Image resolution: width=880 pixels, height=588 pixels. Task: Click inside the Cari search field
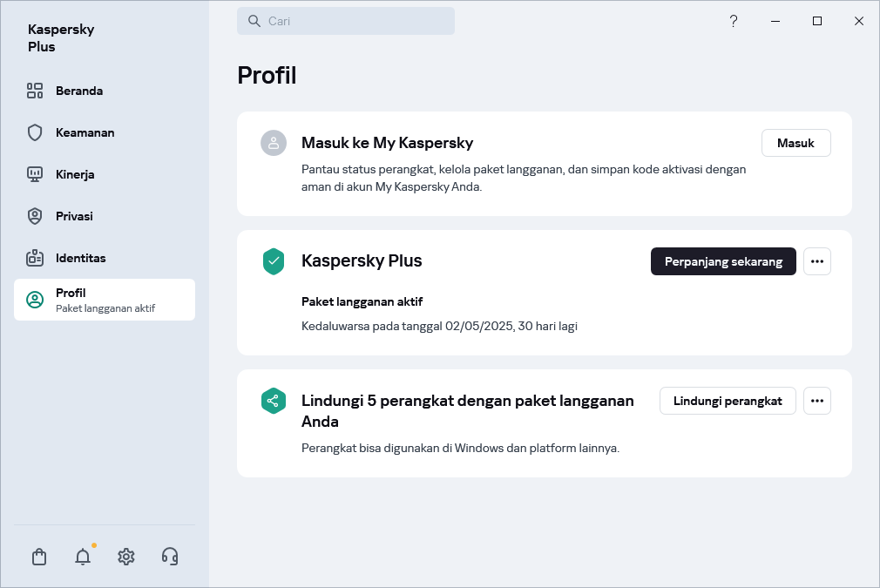click(346, 21)
